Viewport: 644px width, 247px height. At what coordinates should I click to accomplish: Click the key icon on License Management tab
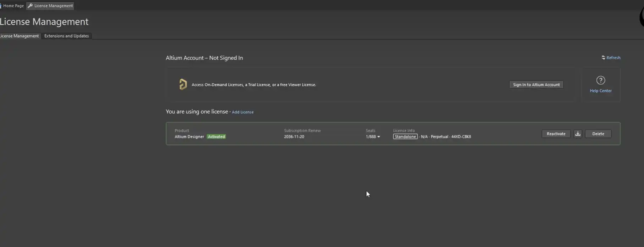coord(30,6)
